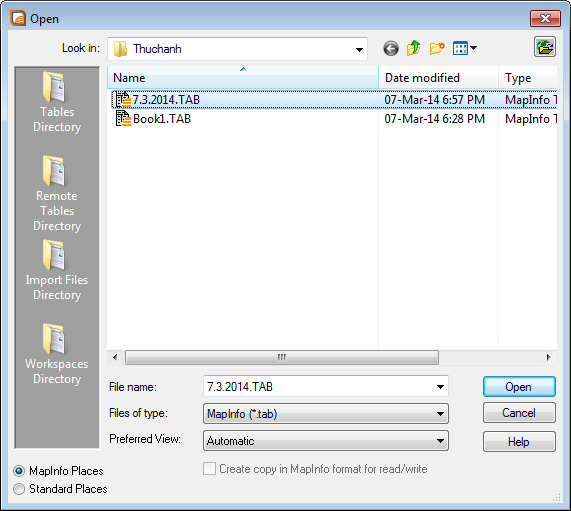Sort by Date modified column header
The image size is (571, 511).
(x=438, y=78)
